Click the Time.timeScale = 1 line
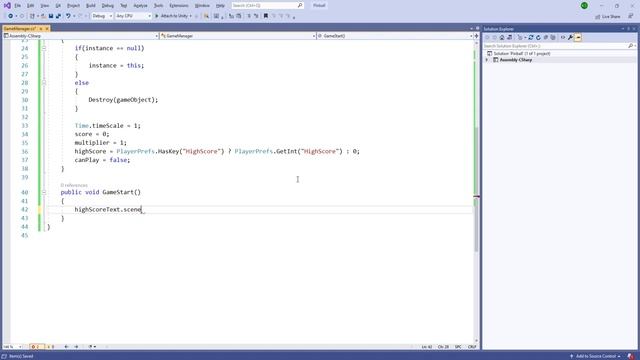This screenshot has width=640, height=360. point(107,126)
